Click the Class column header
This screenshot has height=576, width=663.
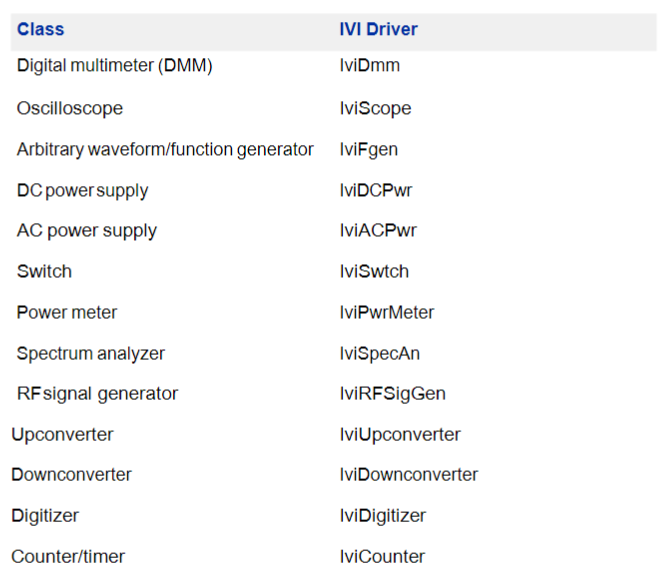41,30
